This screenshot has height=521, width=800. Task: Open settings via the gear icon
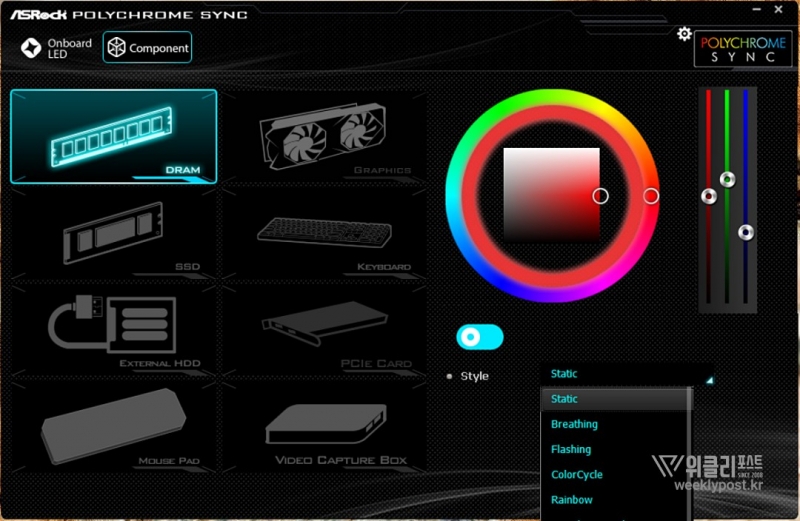[684, 34]
